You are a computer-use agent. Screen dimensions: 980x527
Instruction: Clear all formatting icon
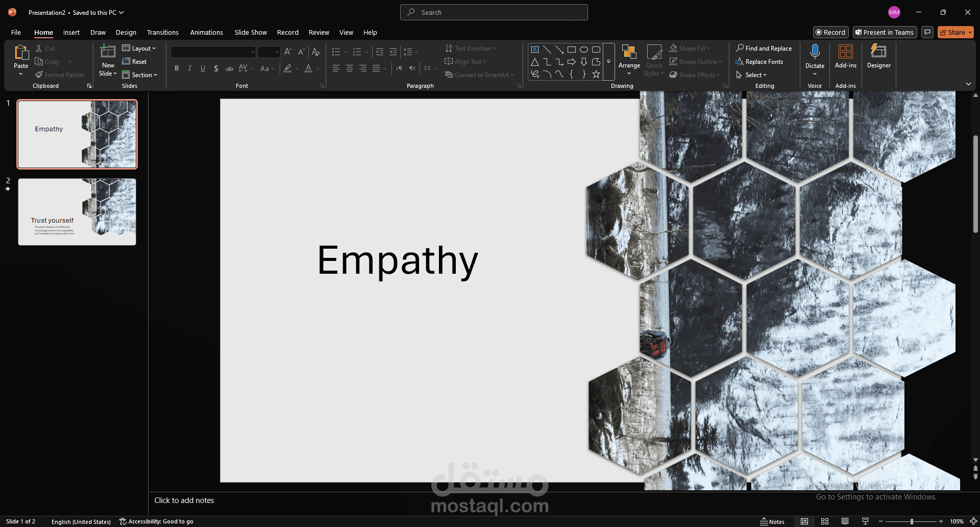tap(315, 52)
